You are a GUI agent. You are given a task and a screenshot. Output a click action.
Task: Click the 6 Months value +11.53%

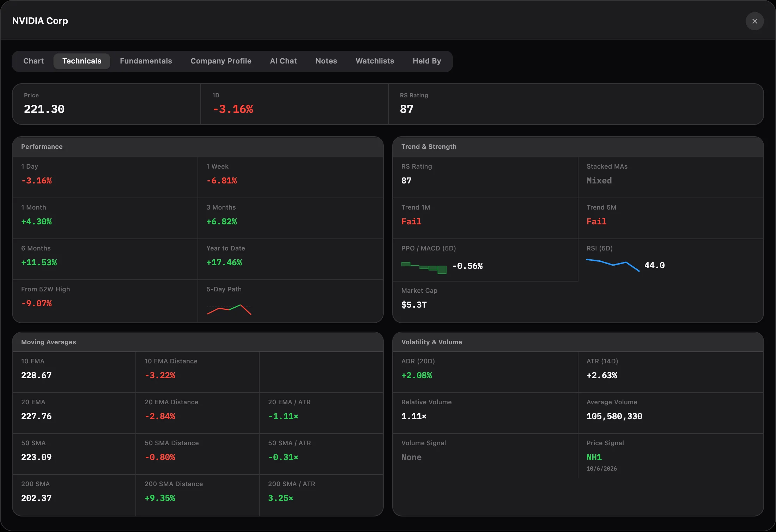coord(39,262)
